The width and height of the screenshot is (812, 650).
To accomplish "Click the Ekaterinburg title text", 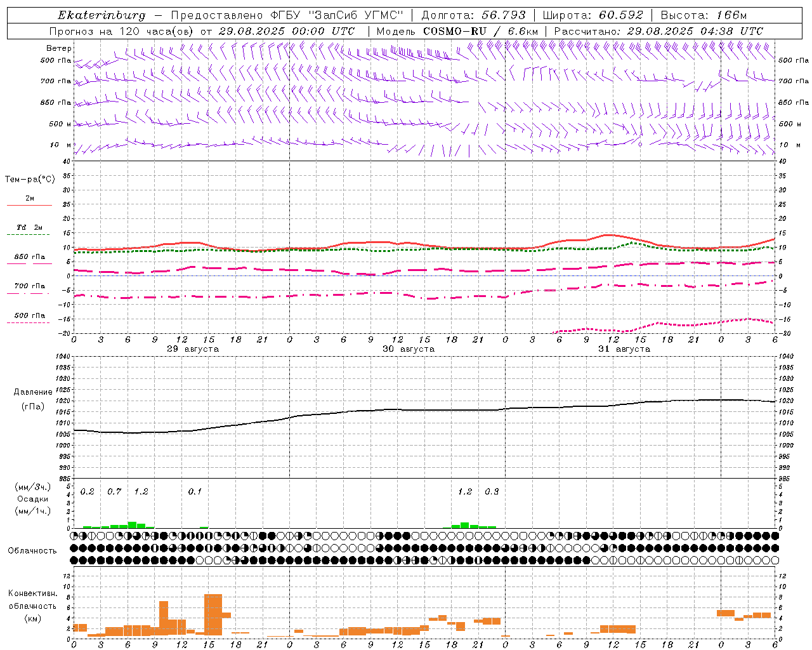I will (101, 15).
